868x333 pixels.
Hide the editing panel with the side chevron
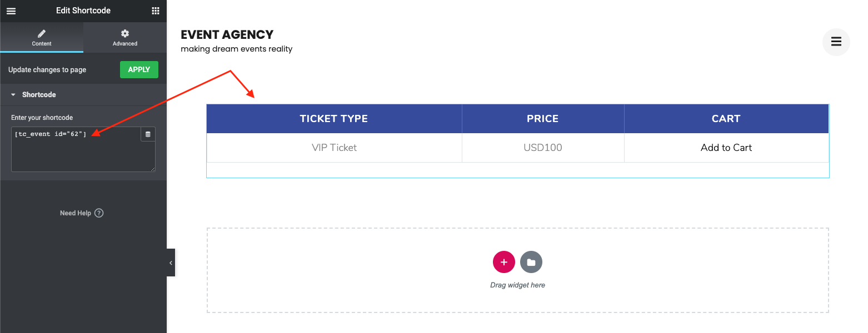tap(171, 262)
